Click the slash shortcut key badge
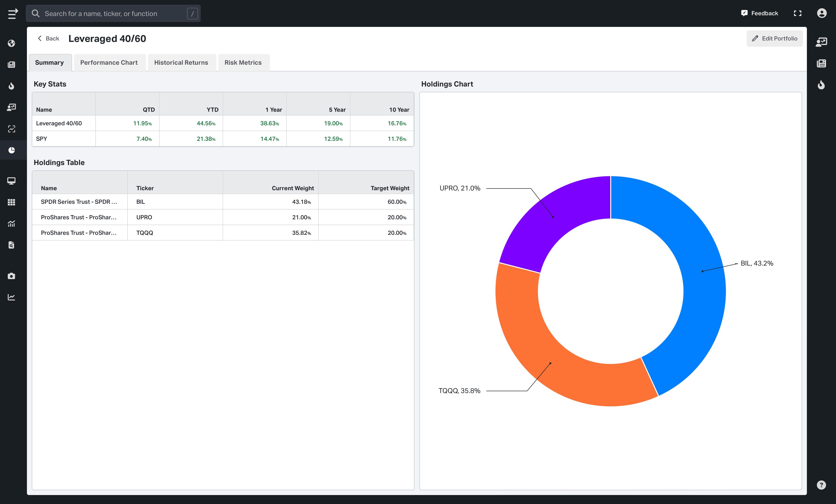This screenshot has width=836, height=504. point(192,14)
